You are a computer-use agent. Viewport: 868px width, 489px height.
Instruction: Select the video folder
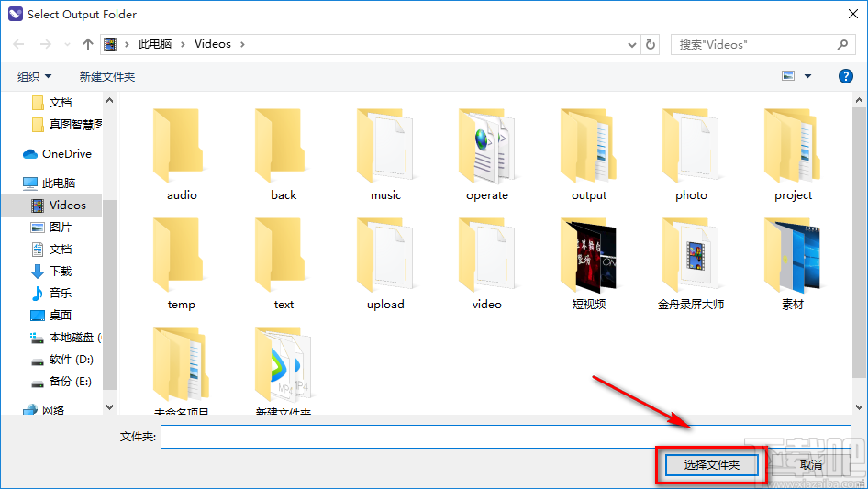click(487, 264)
